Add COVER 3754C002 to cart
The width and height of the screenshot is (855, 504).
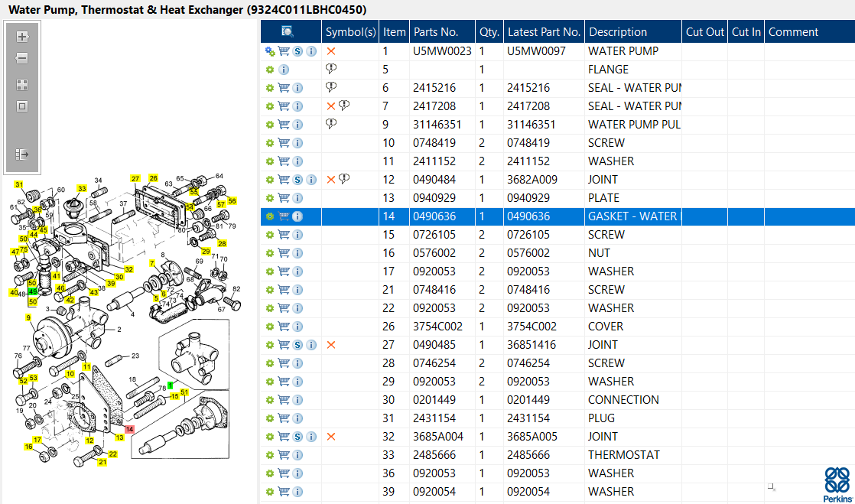[284, 326]
